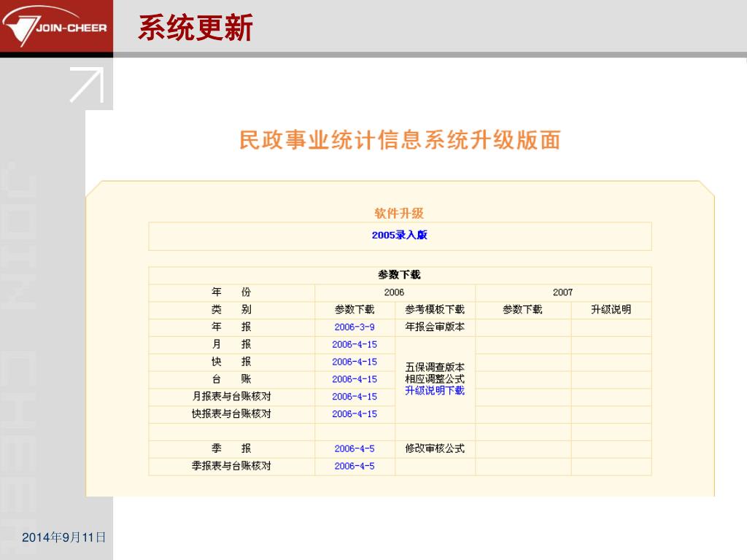This screenshot has width=747, height=560.
Task: Click the date 2014年9月11日 footer
Action: point(63,537)
